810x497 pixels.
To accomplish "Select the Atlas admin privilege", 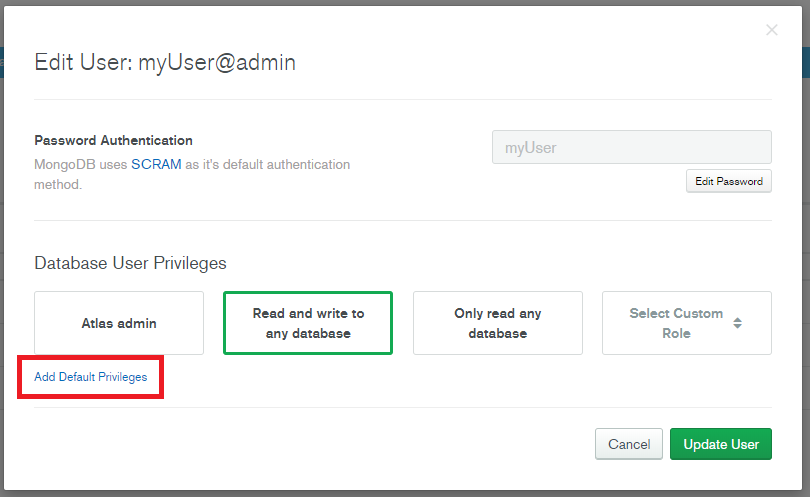I will click(119, 323).
